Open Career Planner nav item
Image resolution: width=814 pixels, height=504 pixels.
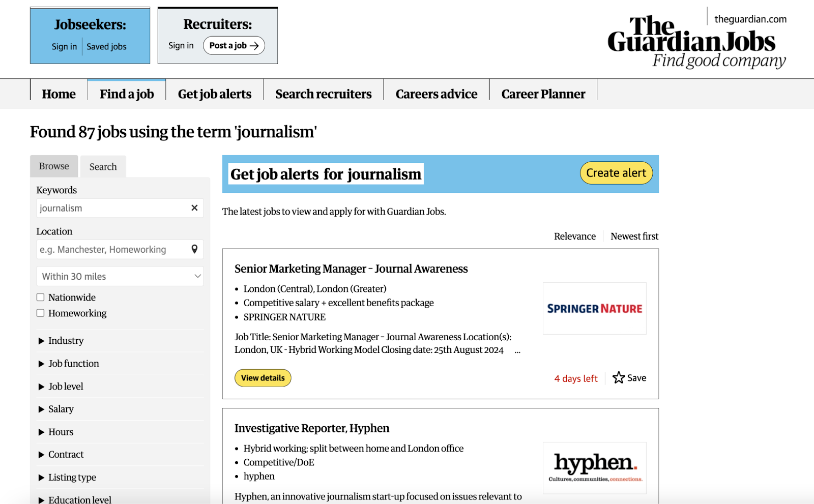[x=543, y=94]
